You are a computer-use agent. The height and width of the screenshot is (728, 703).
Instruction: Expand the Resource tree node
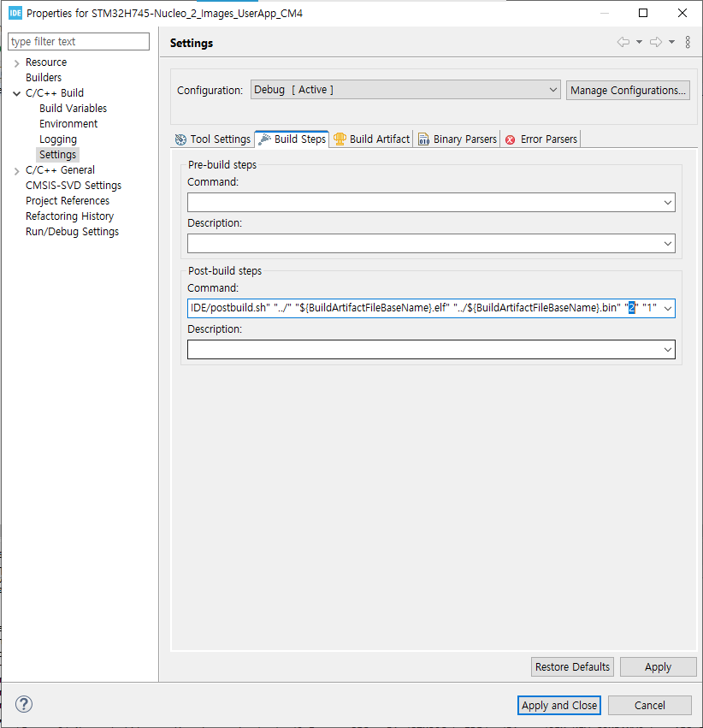pos(17,63)
